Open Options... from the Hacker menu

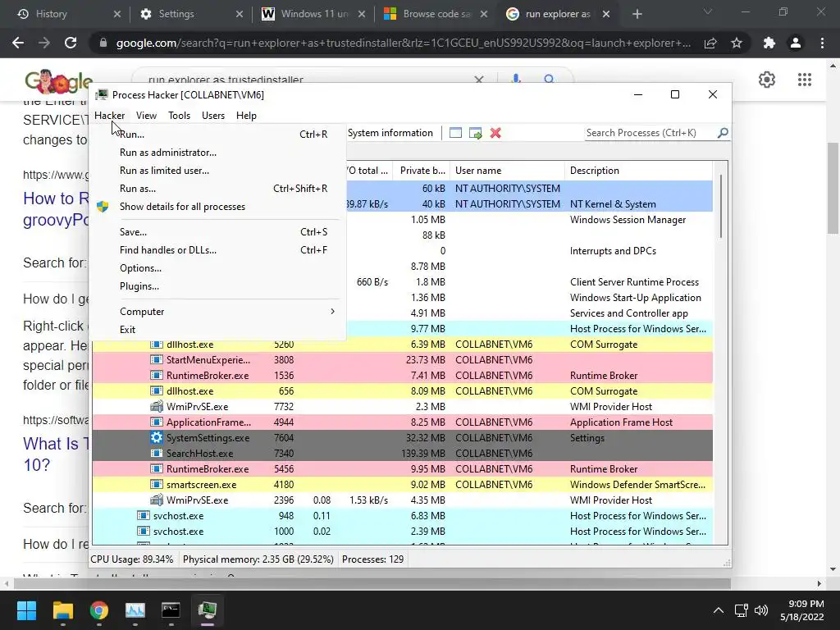(217, 268)
